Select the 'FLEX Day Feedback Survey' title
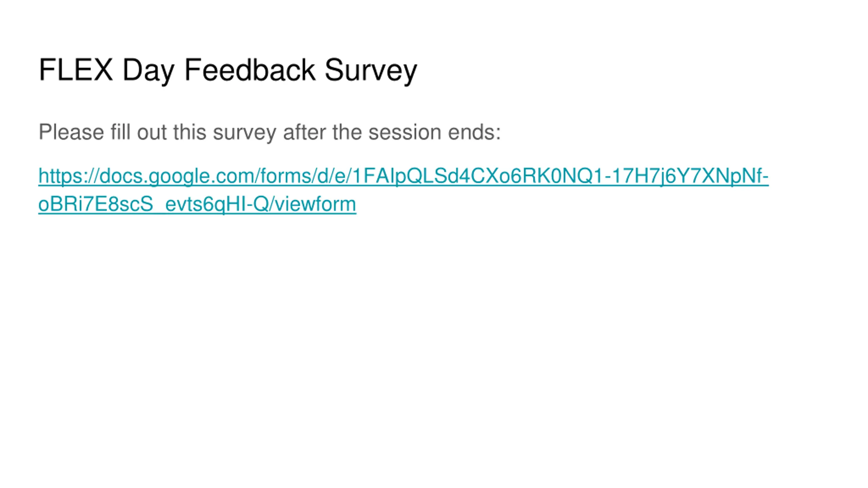Image resolution: width=868 pixels, height=488 pixels. (x=228, y=70)
